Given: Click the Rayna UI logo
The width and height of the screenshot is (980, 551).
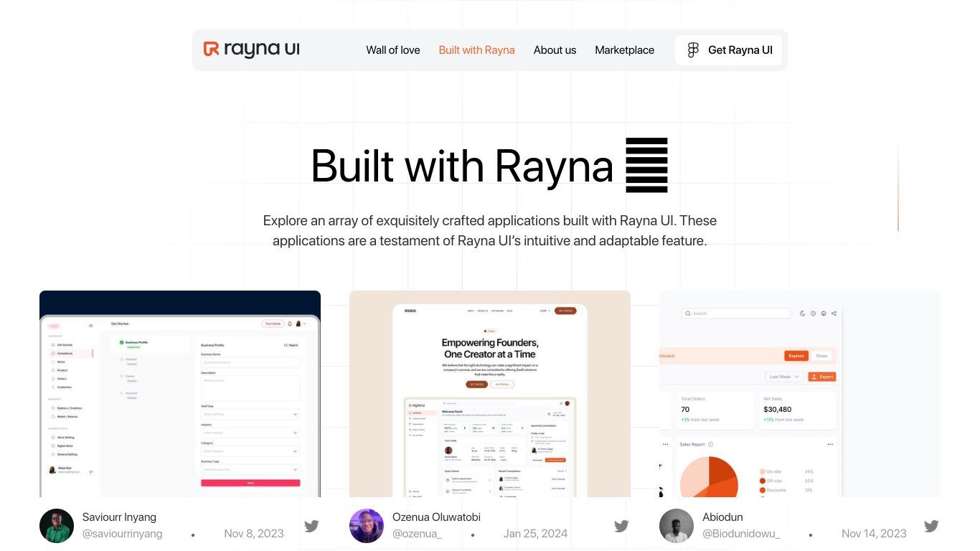Looking at the screenshot, I should (251, 50).
